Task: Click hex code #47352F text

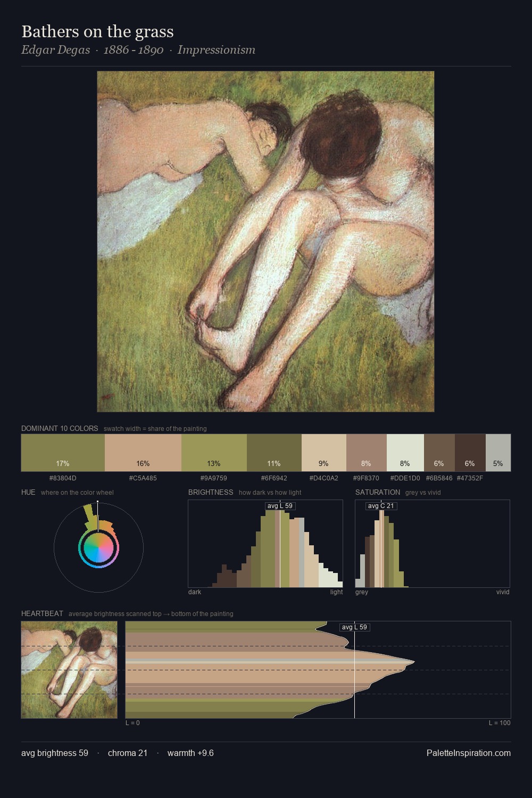Action: coord(470,478)
